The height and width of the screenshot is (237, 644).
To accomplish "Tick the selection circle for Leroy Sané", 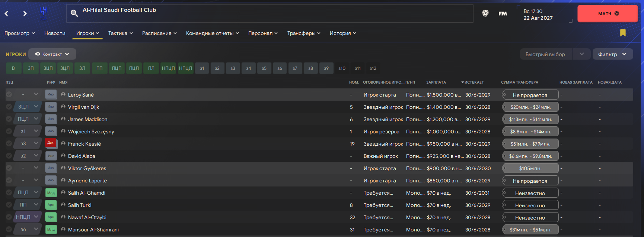I will tap(9, 95).
